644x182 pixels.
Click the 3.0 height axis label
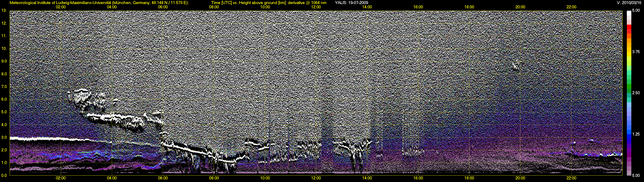click(4, 137)
